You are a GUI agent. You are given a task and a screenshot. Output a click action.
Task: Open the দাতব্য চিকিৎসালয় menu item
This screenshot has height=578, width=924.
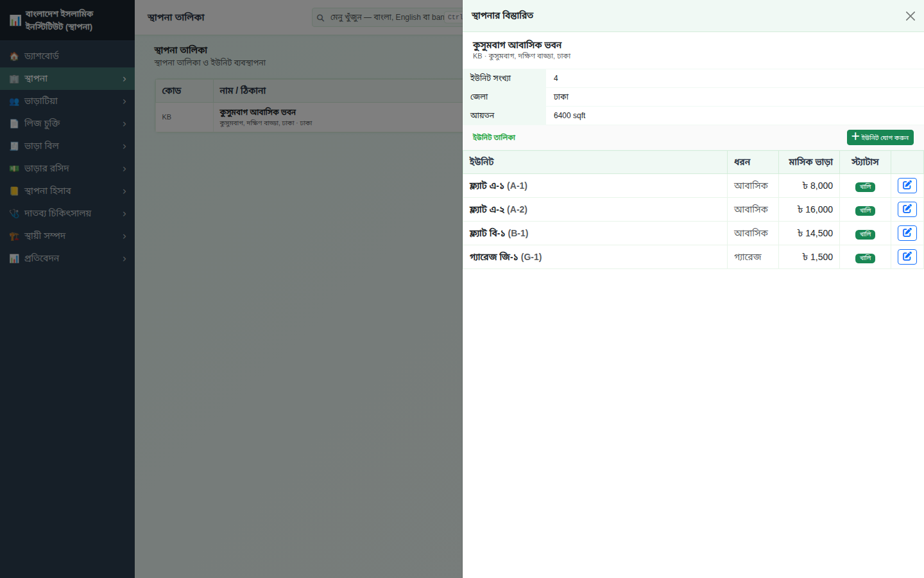click(x=67, y=214)
